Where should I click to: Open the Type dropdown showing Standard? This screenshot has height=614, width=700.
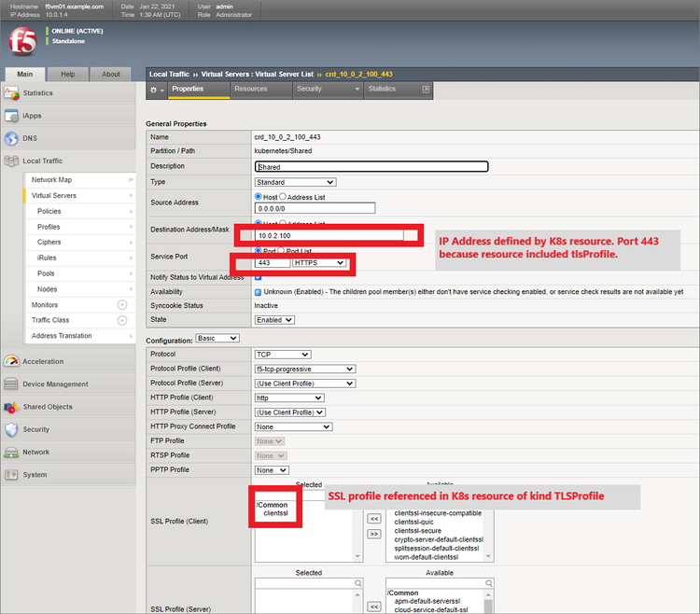(x=295, y=182)
